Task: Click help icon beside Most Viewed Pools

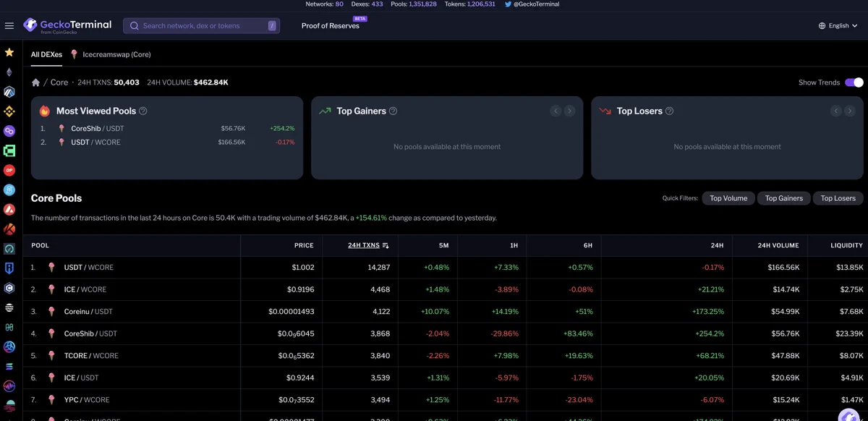Action: (143, 111)
